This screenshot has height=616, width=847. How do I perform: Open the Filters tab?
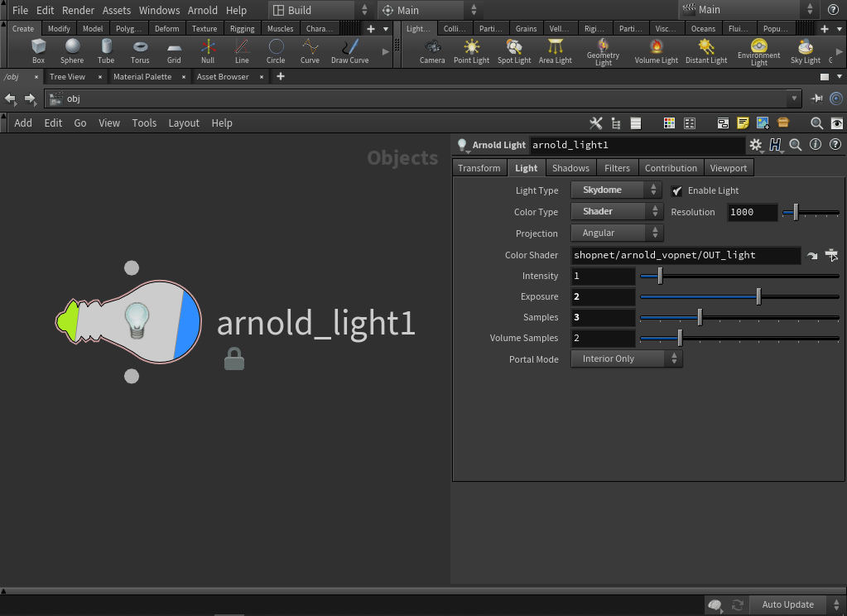pyautogui.click(x=617, y=168)
